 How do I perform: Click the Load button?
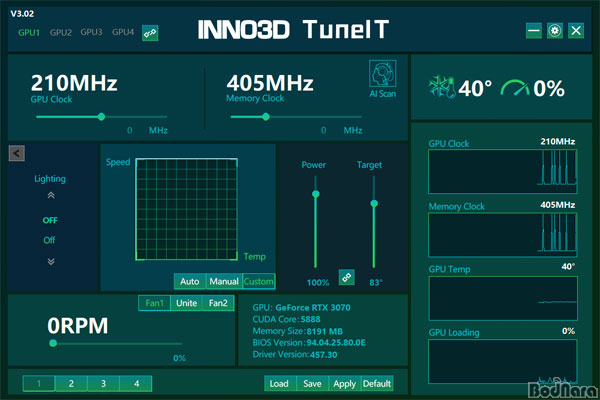point(279,384)
